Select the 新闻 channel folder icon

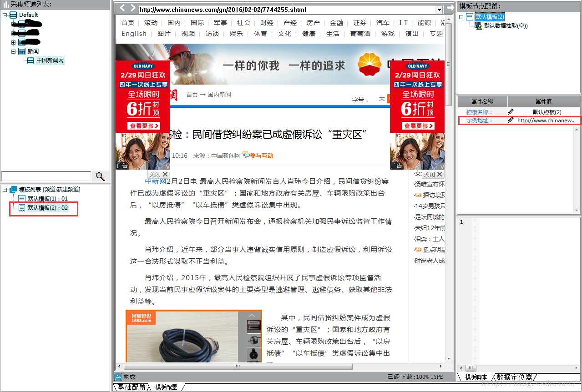click(x=22, y=51)
